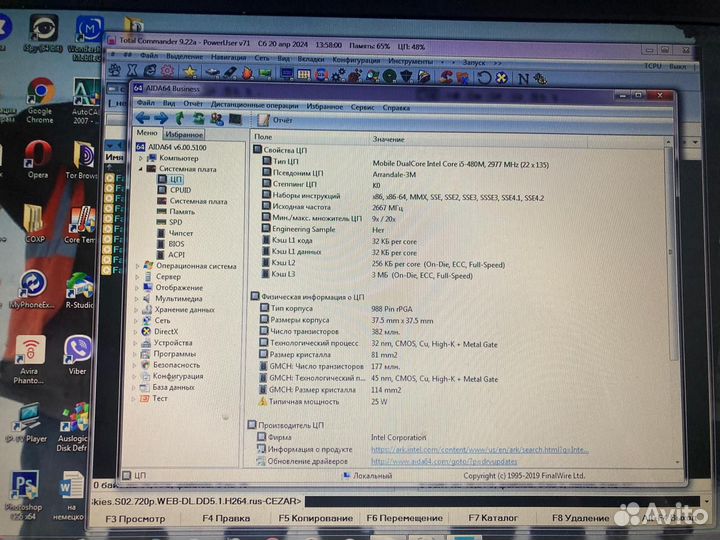Open the Отчёт report toolbar button
The width and height of the screenshot is (720, 540).
tap(275, 120)
